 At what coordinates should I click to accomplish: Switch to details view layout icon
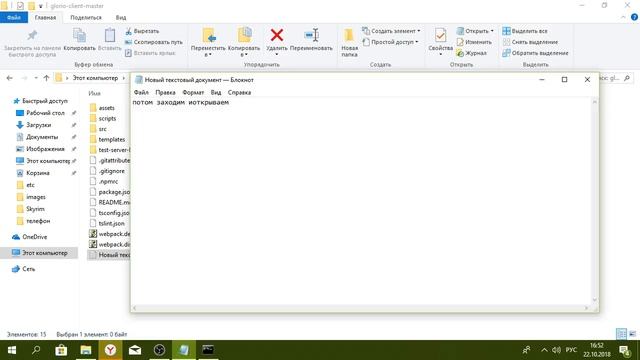tap(621, 334)
